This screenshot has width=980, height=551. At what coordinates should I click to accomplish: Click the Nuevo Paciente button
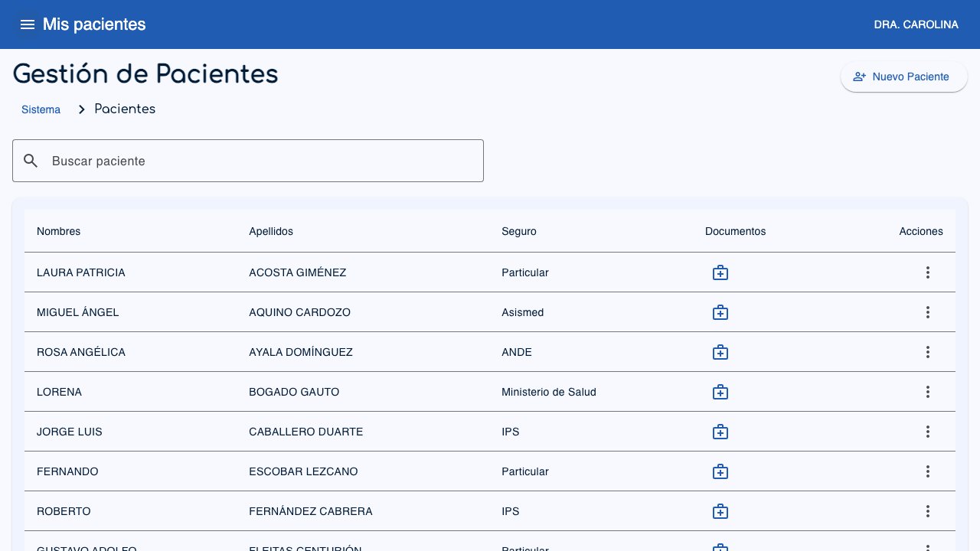coord(903,77)
